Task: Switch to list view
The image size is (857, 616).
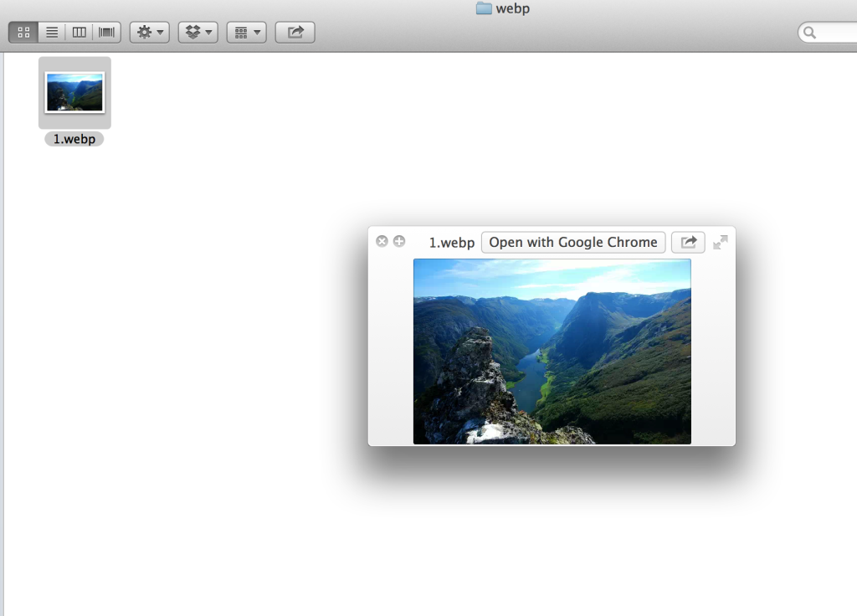Action: [51, 32]
